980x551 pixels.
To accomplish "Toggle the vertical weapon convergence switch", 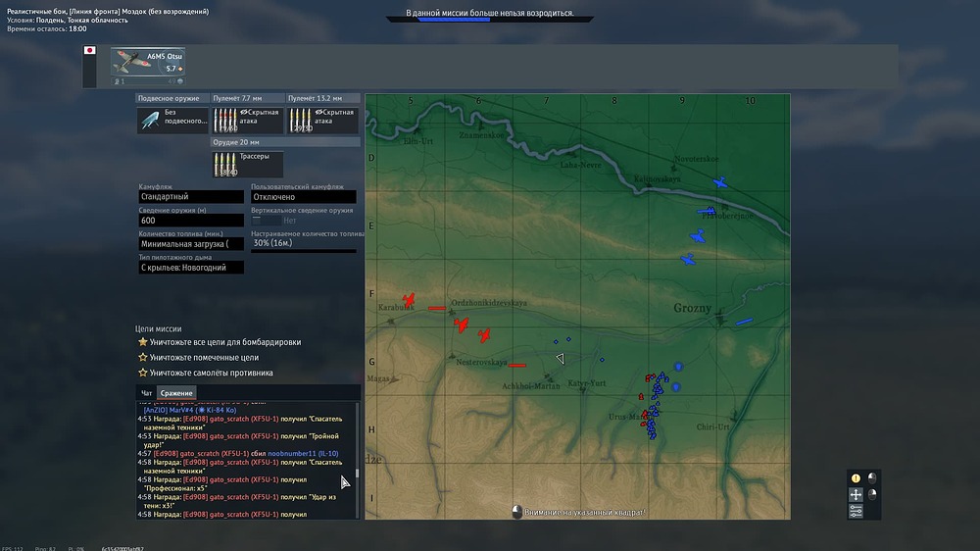I will 265,221.
